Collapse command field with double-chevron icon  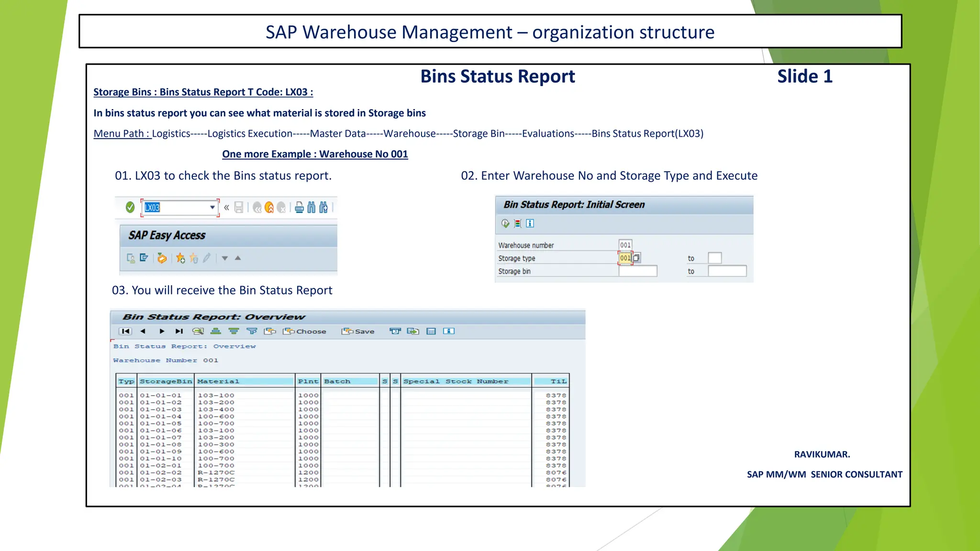pyautogui.click(x=226, y=207)
